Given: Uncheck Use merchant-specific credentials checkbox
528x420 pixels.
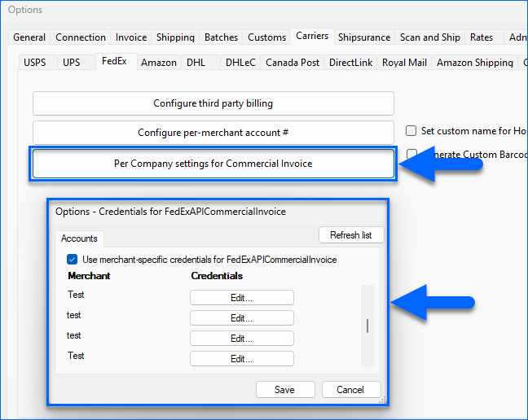Looking at the screenshot, I should (72, 260).
